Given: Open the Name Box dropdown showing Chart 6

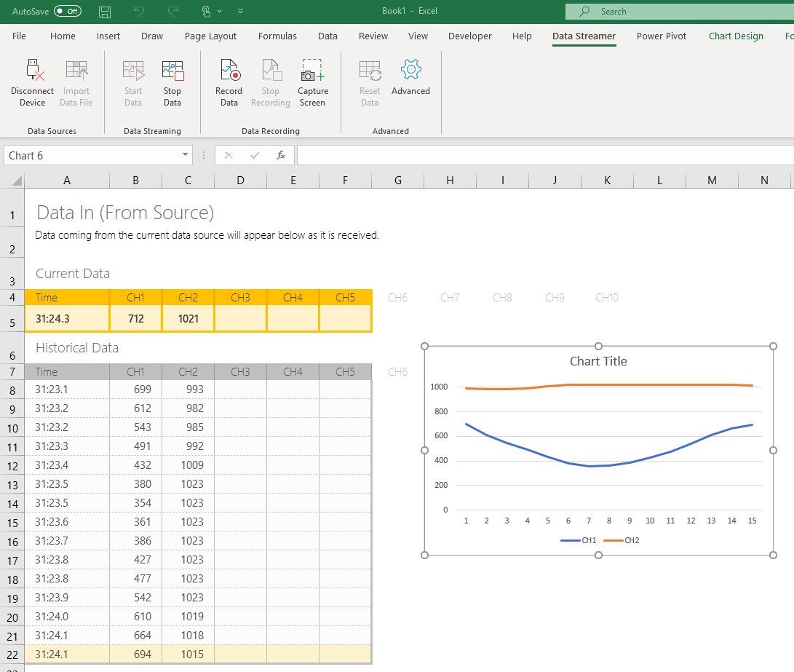Looking at the screenshot, I should [184, 154].
